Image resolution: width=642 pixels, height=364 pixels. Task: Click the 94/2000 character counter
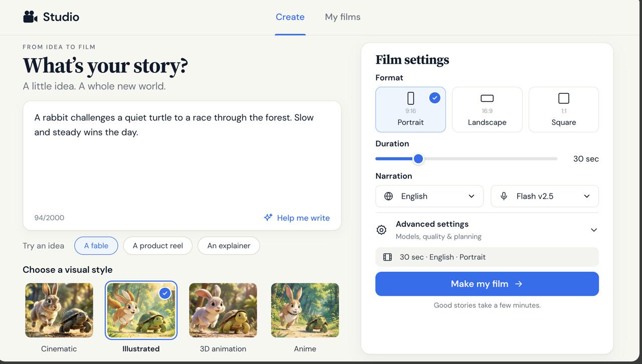pyautogui.click(x=49, y=218)
